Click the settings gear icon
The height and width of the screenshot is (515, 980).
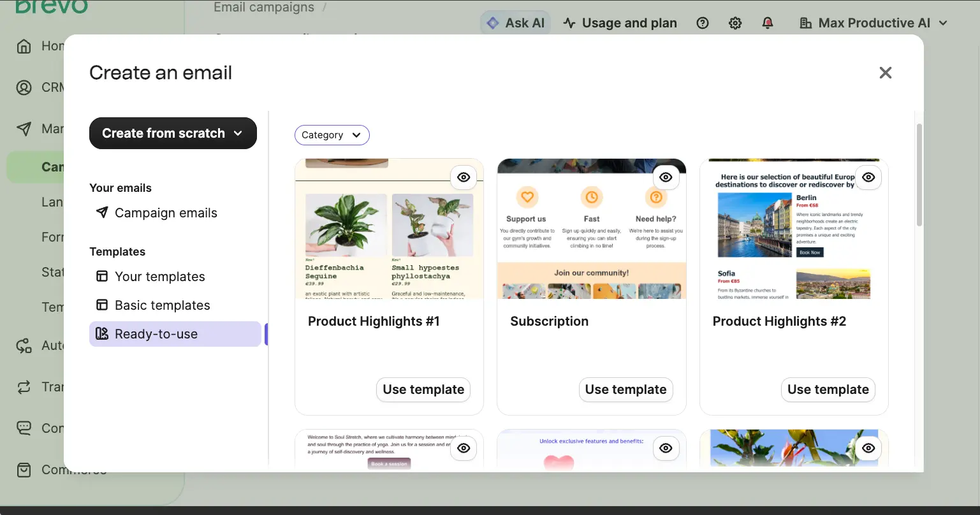tap(735, 22)
